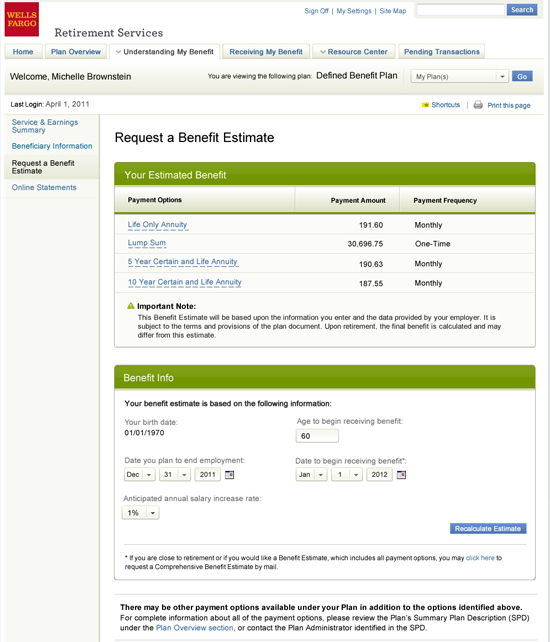Switch to the Plan Overview tab

coord(76,52)
